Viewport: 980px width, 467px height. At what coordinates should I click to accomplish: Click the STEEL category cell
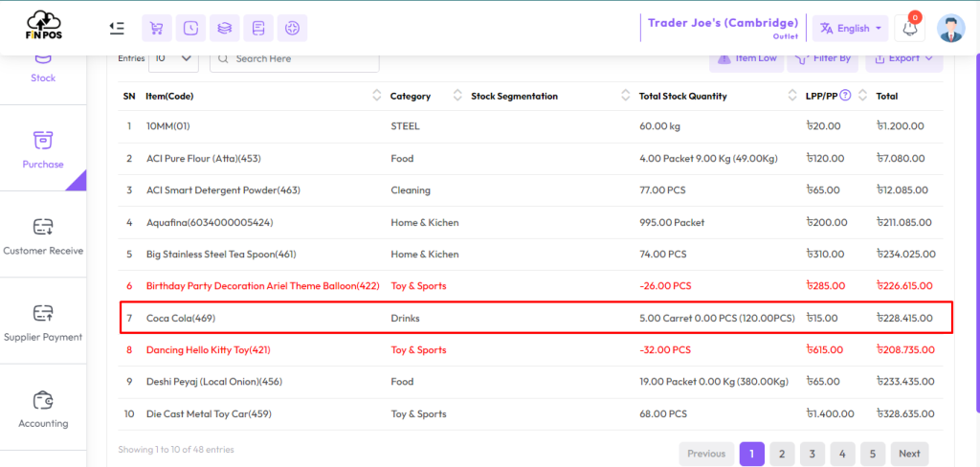pyautogui.click(x=405, y=126)
